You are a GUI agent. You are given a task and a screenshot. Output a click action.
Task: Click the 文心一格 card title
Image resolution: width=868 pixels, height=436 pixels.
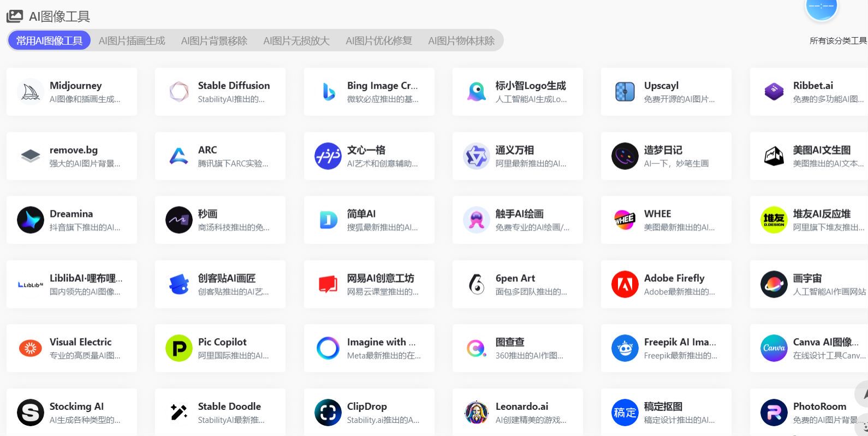366,150
